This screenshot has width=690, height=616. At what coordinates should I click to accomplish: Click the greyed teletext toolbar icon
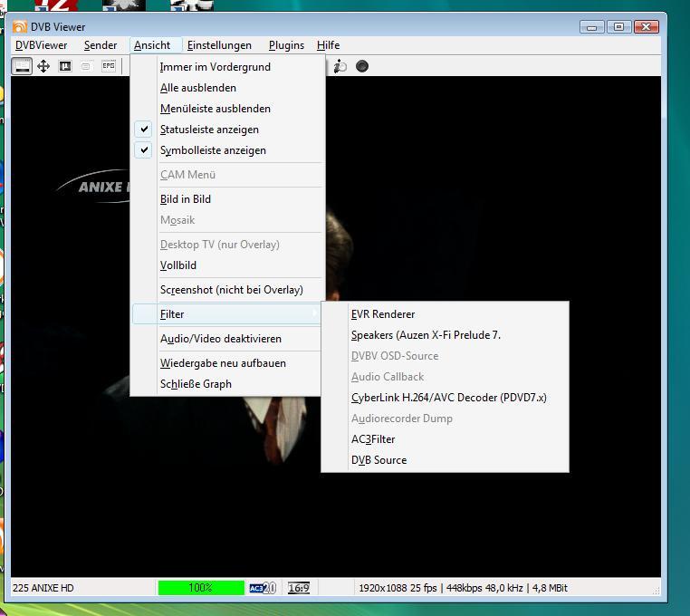86,66
